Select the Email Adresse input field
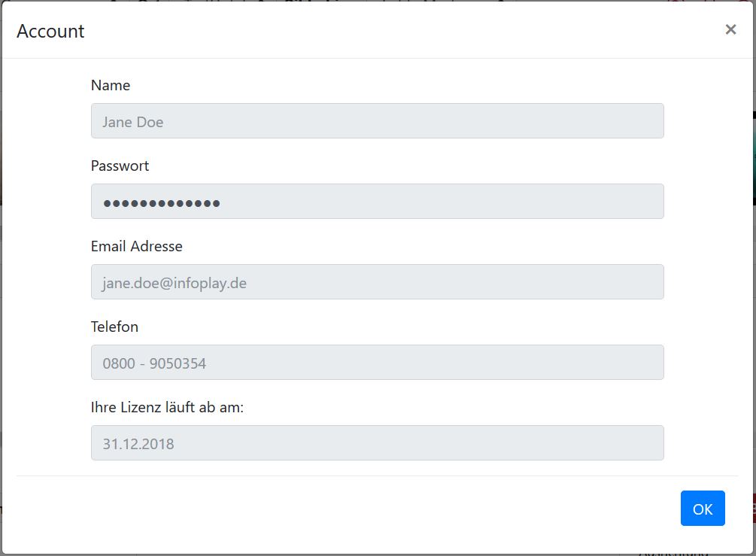This screenshot has height=556, width=756. click(x=377, y=282)
